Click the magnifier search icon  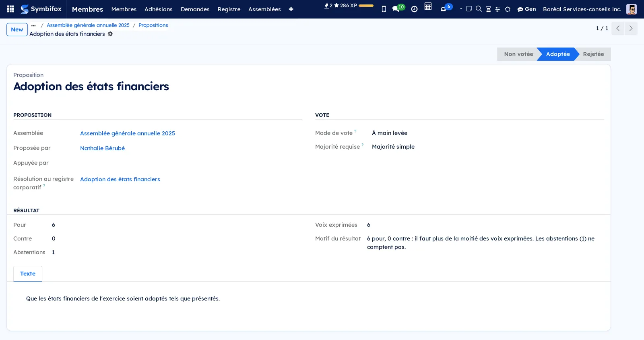[479, 9]
